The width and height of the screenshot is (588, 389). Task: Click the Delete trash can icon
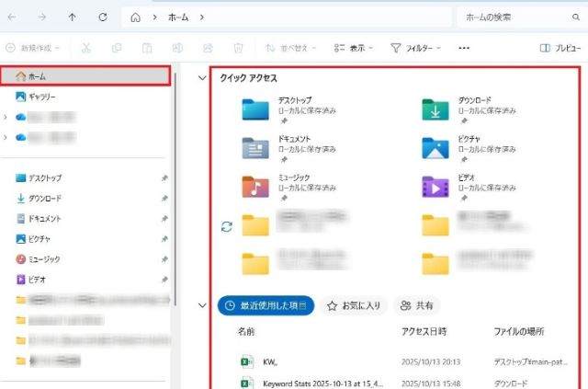coord(238,48)
